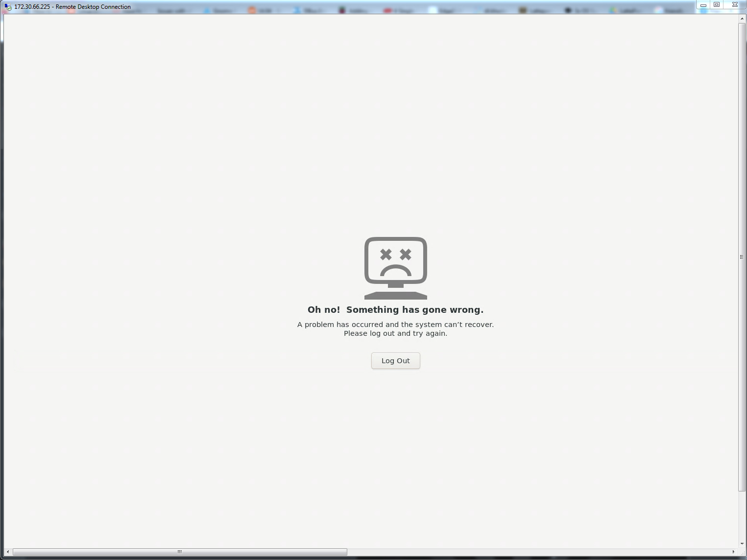
Task: Click the '172.30.66.225 - Remote Desktop Connection' title text
Action: [x=72, y=7]
